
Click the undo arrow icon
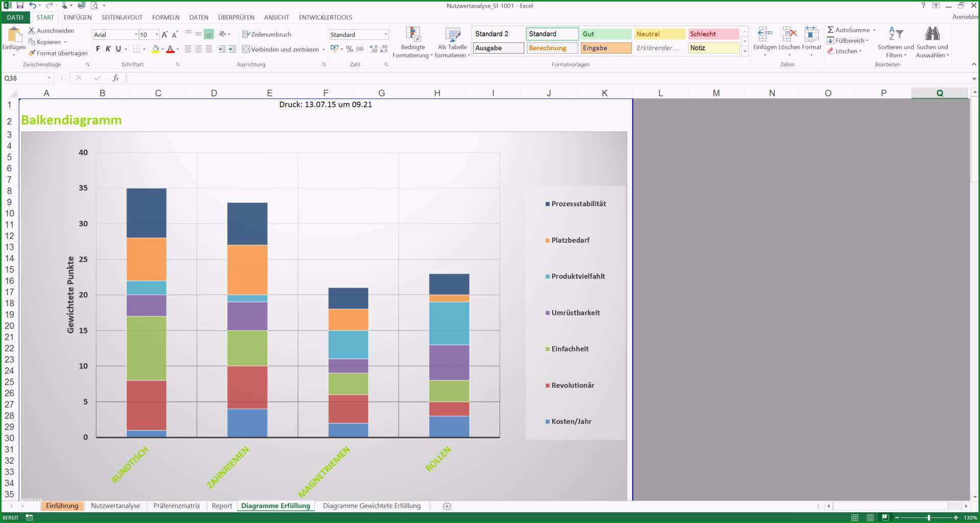[32, 6]
